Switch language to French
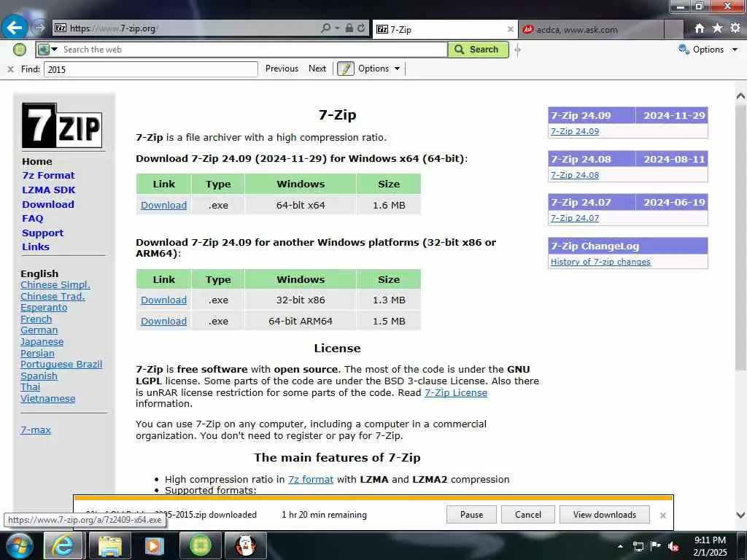The width and height of the screenshot is (747, 560). click(36, 319)
